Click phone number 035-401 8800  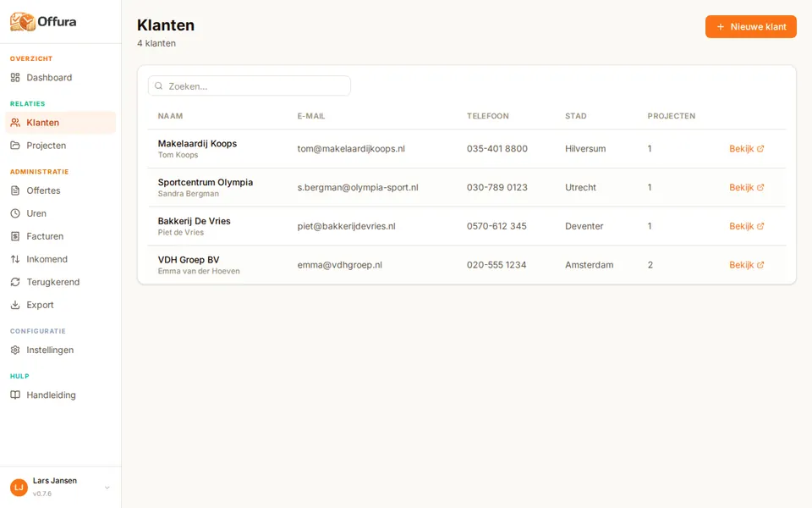[x=497, y=149]
